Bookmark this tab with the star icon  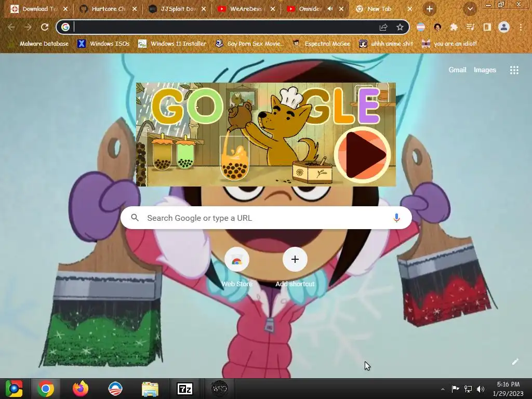400,27
